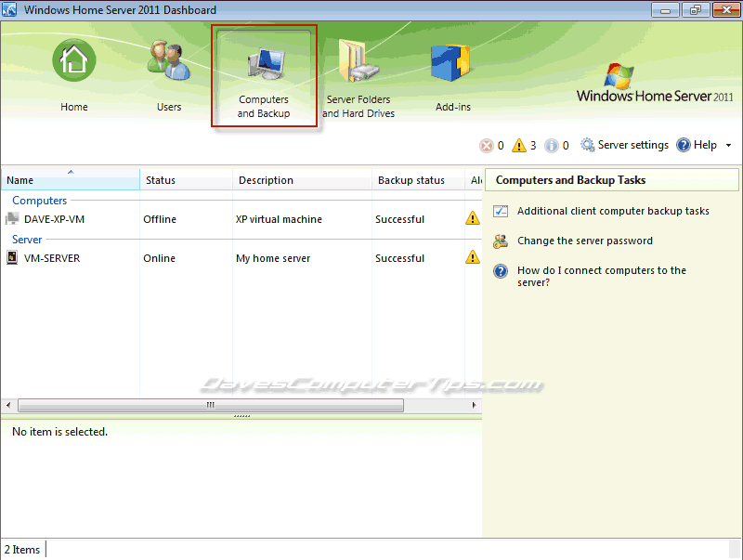Click the Add-ins tab label

pos(453,107)
